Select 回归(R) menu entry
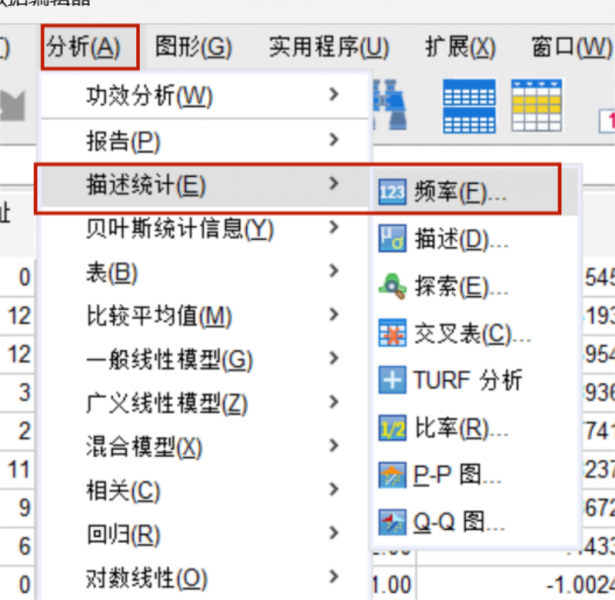 pyautogui.click(x=205, y=534)
